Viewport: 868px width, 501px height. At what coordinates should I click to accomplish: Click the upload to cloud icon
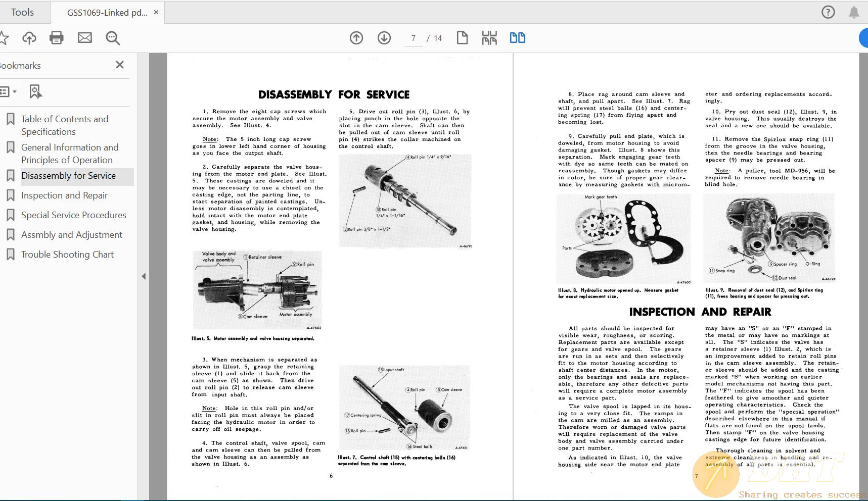tap(29, 38)
